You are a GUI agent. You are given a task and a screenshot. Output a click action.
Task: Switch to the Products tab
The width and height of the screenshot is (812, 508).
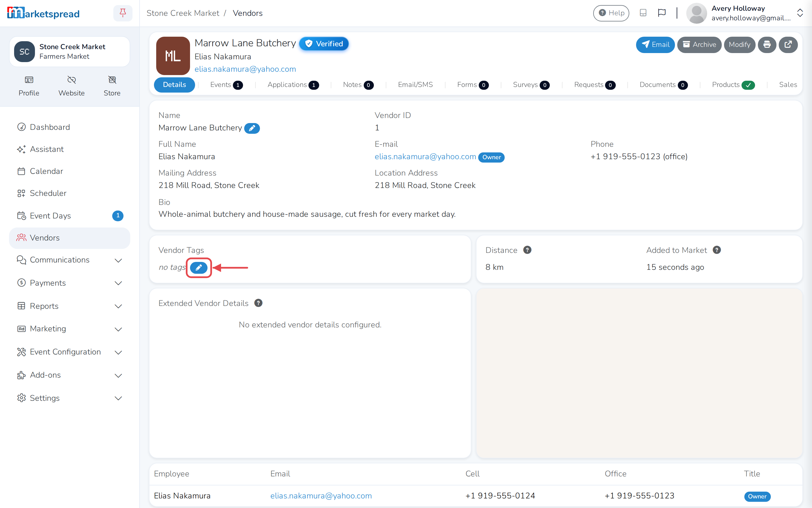tap(733, 85)
